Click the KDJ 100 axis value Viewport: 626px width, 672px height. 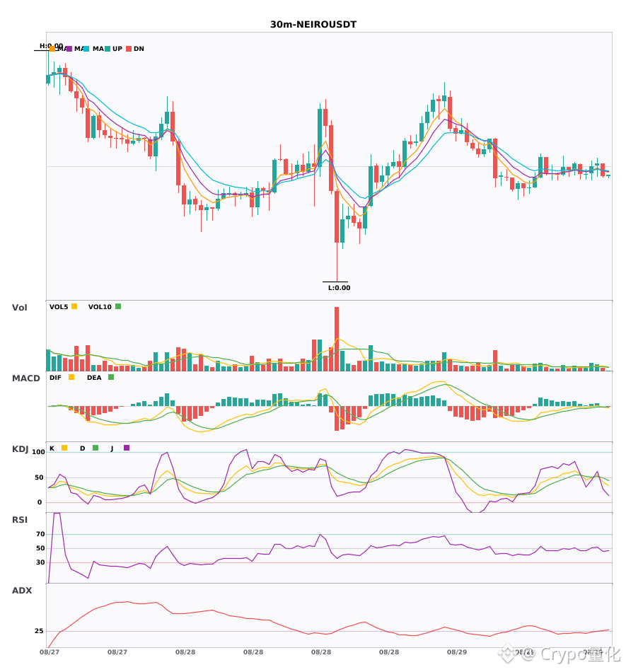point(38,452)
